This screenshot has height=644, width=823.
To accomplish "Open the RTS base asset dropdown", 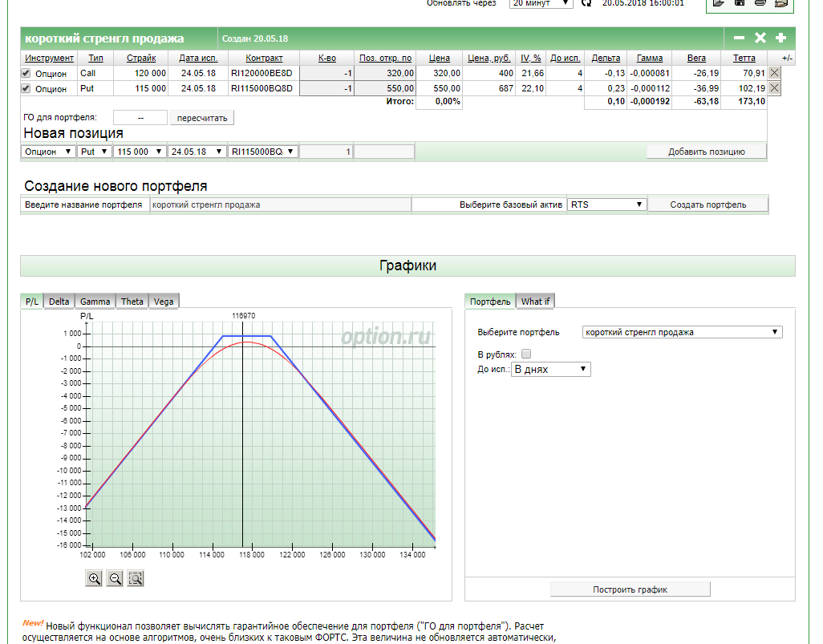I will click(x=606, y=205).
